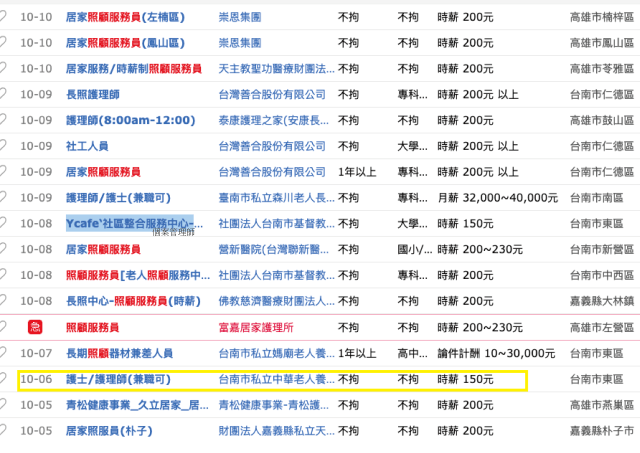Select 1年以上 in 長期照顧器材兼差人員 row
Screen dimensions: 640x453
(357, 353)
